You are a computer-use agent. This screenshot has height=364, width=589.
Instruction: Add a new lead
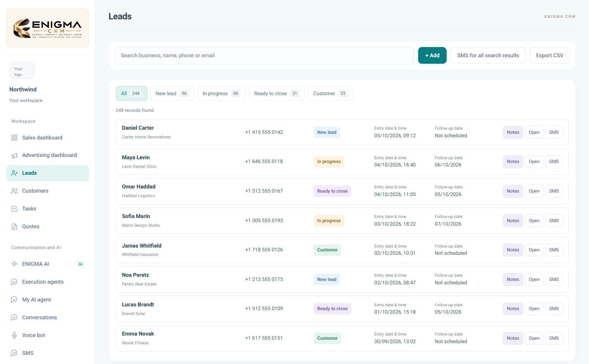click(x=432, y=56)
